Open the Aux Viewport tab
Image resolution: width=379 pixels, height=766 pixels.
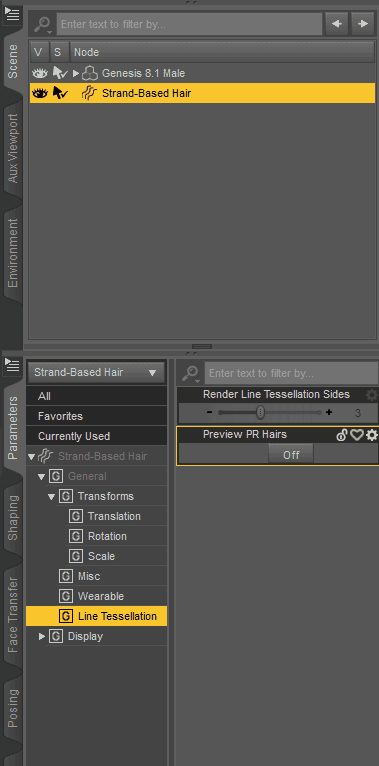coord(13,148)
